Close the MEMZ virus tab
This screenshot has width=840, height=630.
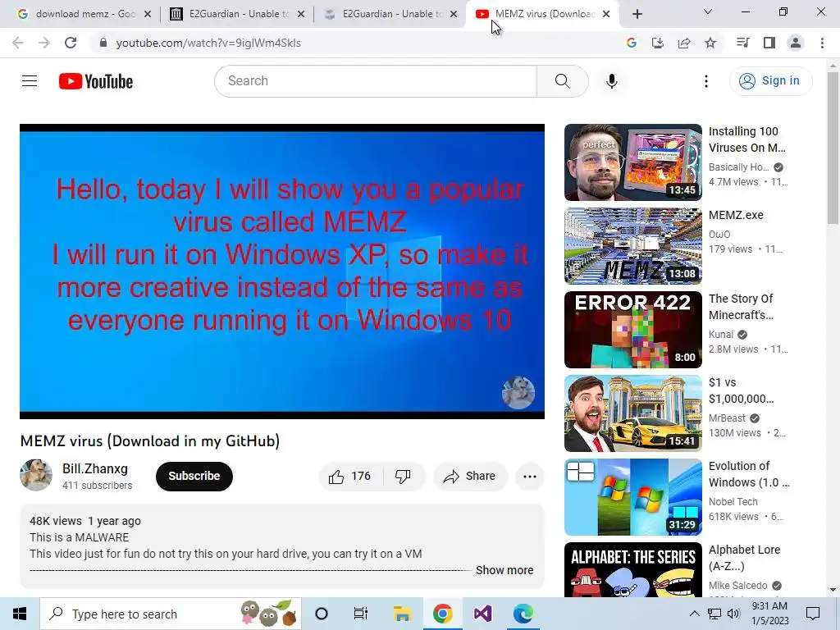(606, 15)
